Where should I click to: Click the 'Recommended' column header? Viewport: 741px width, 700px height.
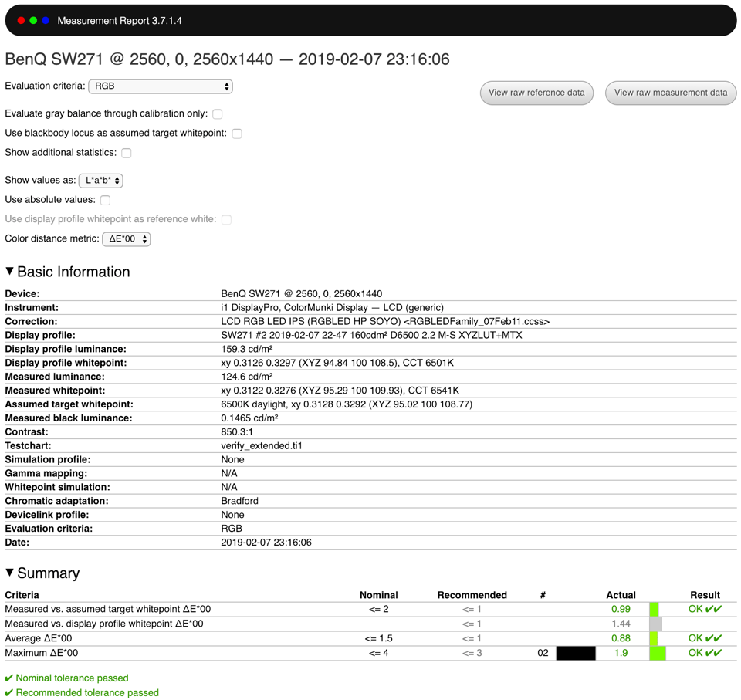point(472,595)
